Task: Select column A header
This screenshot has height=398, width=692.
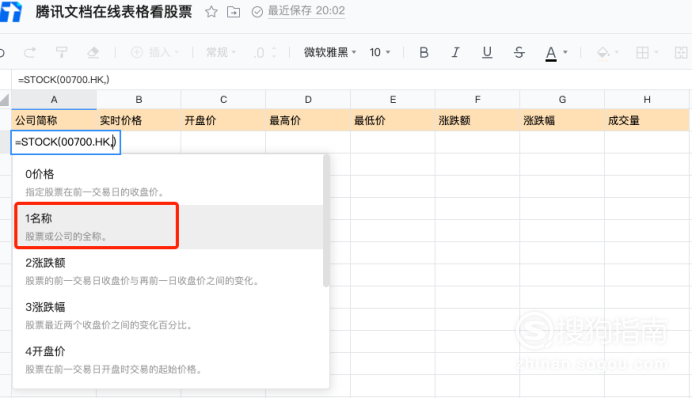Action: coord(54,100)
